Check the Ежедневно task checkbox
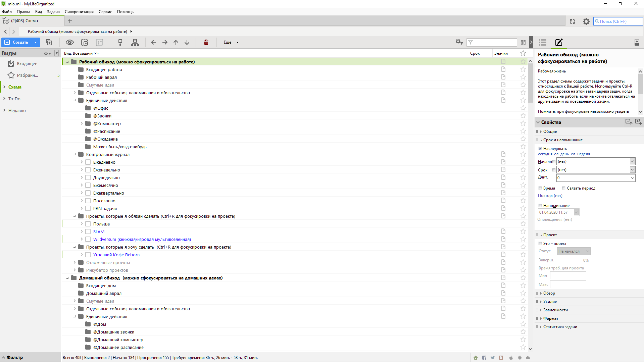644x362 pixels. click(x=88, y=162)
